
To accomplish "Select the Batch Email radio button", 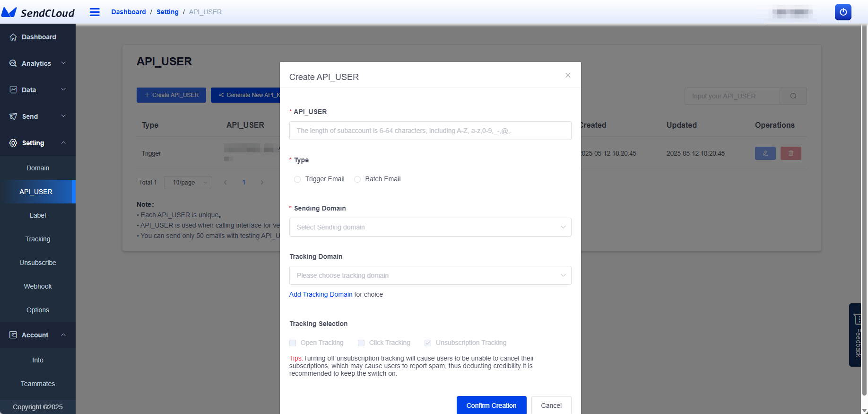I will point(357,179).
